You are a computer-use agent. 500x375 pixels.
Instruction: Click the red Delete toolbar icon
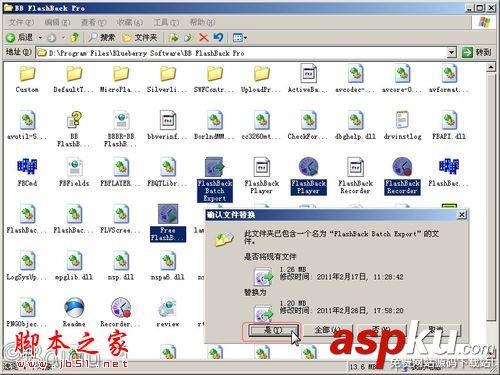click(203, 37)
